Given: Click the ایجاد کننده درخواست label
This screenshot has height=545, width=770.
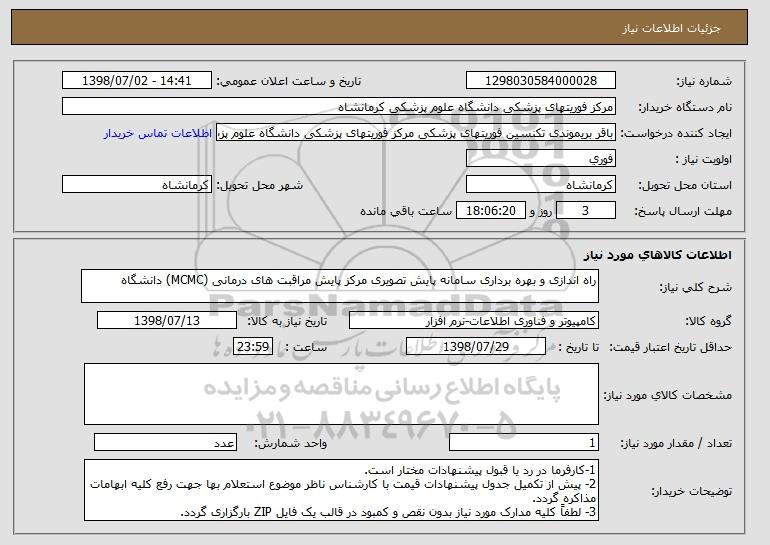Looking at the screenshot, I should point(676,133).
